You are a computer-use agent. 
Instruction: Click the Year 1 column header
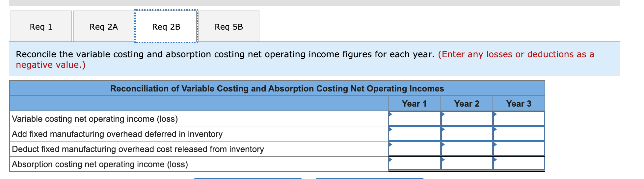(x=414, y=104)
